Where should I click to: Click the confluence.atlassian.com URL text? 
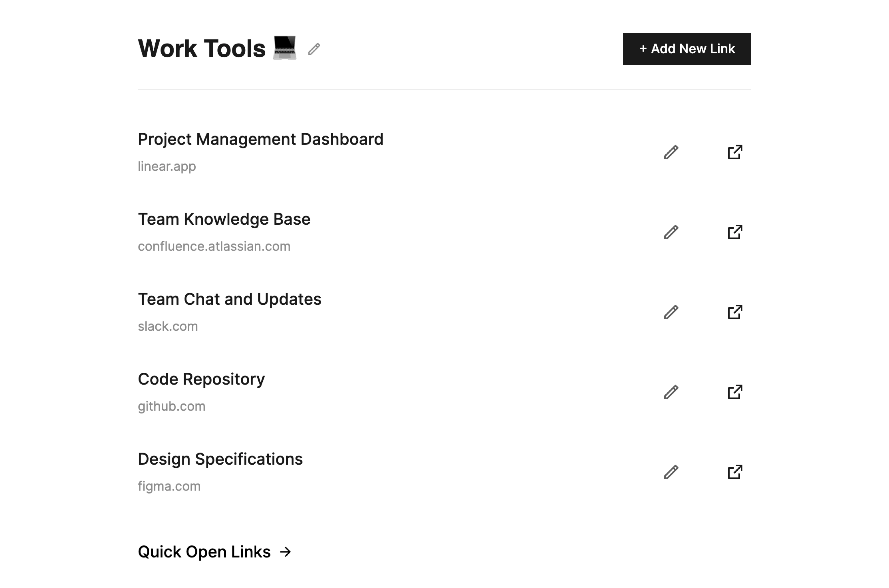(214, 246)
